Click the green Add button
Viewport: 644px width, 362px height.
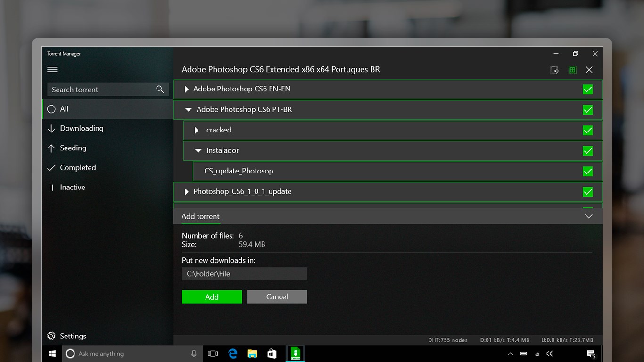212,297
